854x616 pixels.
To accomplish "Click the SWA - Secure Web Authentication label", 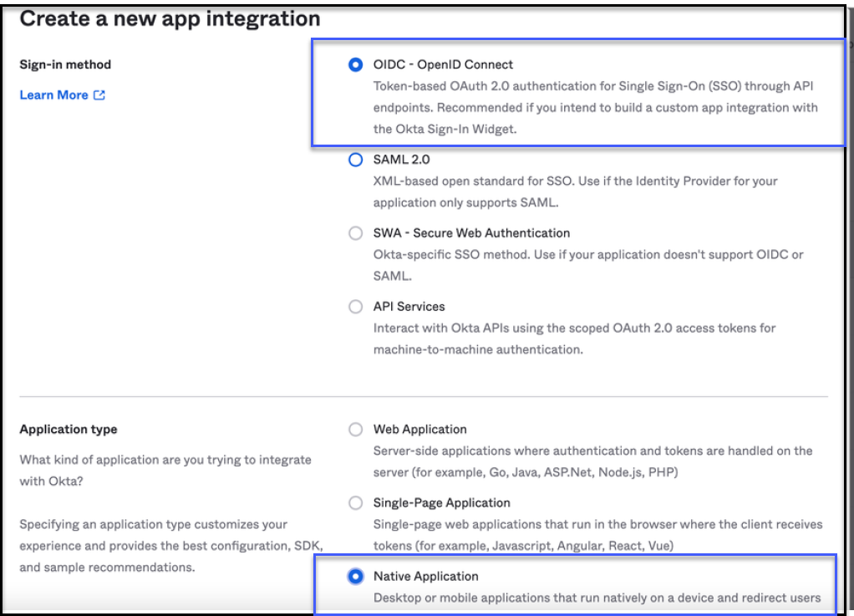I will [471, 233].
